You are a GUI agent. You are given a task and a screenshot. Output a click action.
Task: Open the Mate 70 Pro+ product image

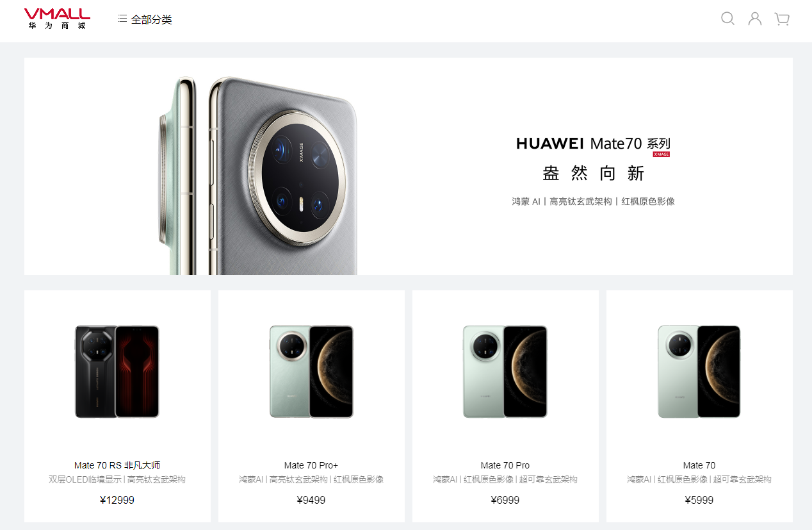click(x=311, y=372)
